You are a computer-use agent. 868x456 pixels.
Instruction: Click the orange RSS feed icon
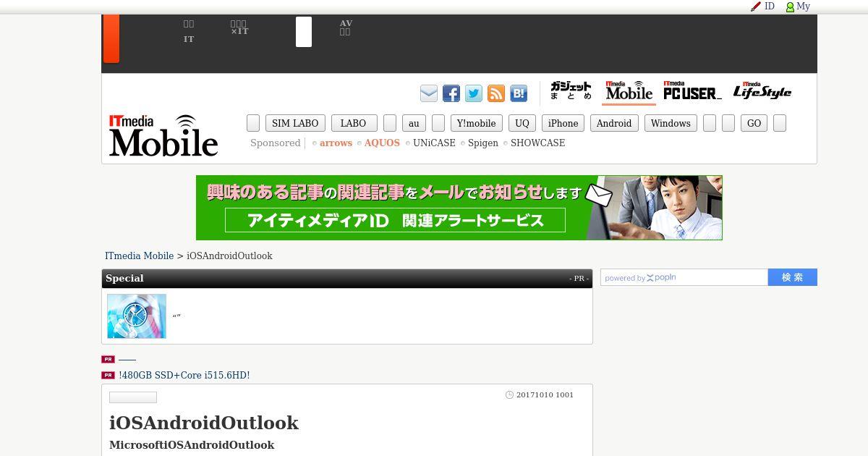[x=496, y=93]
